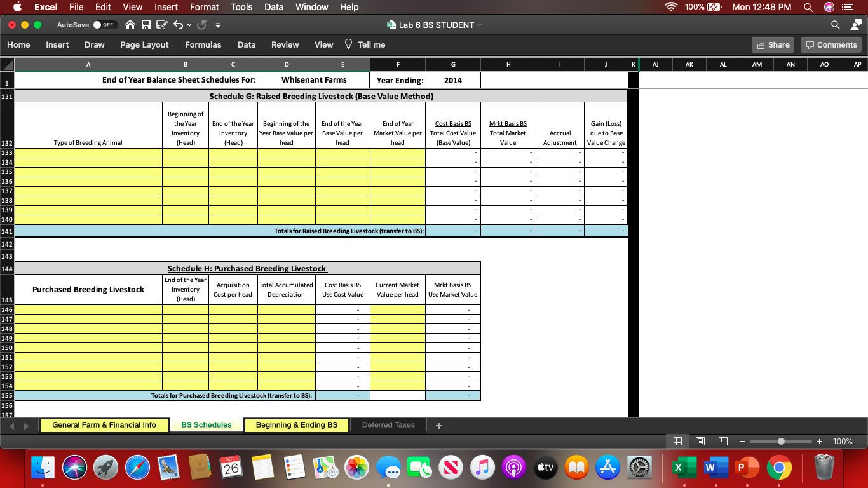Switch to the Formulas ribbon tab
Screen dimensions: 868x488
203,44
